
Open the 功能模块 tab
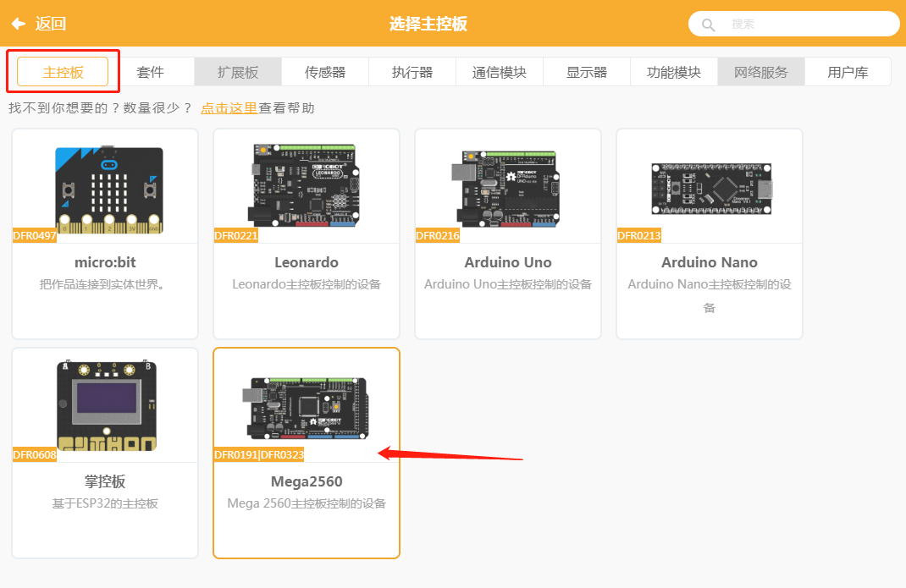674,72
